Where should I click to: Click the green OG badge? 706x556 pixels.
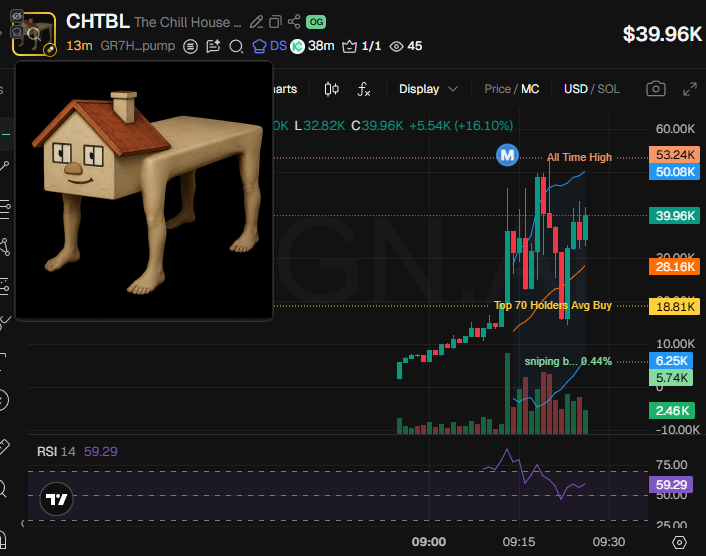(316, 22)
